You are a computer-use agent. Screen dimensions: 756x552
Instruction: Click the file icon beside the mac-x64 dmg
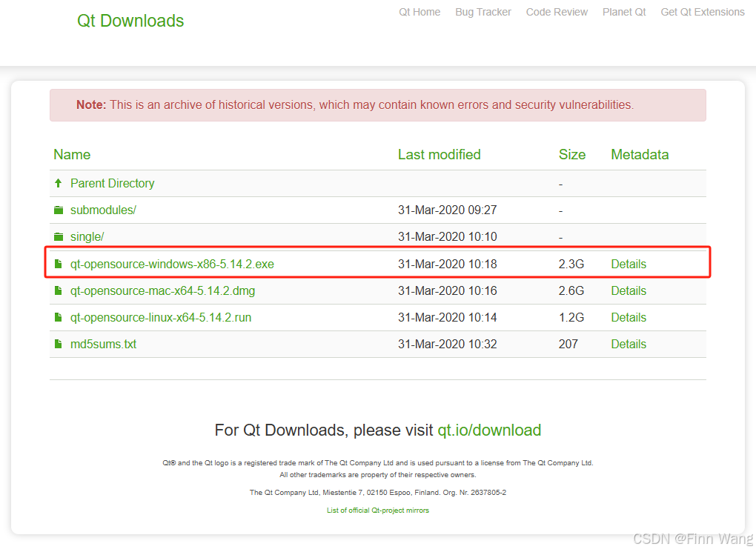[x=59, y=290]
